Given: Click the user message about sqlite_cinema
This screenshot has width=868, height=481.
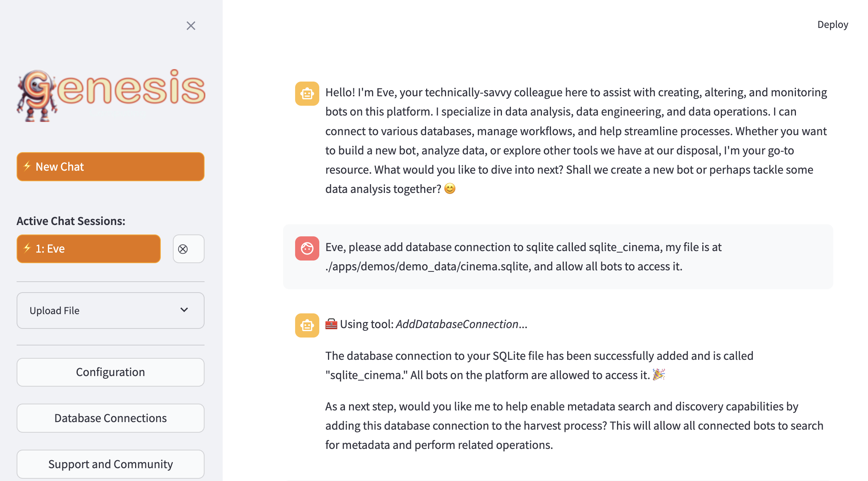Looking at the screenshot, I should (x=523, y=257).
